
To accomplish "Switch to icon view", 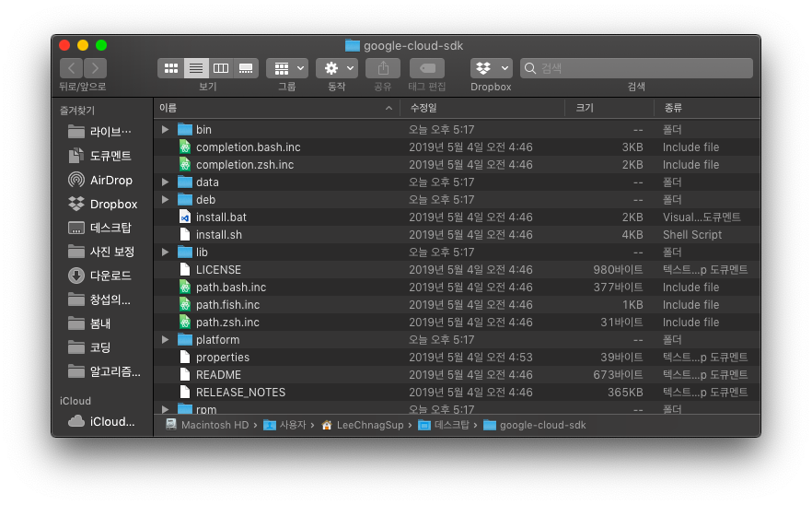I will 171,68.
